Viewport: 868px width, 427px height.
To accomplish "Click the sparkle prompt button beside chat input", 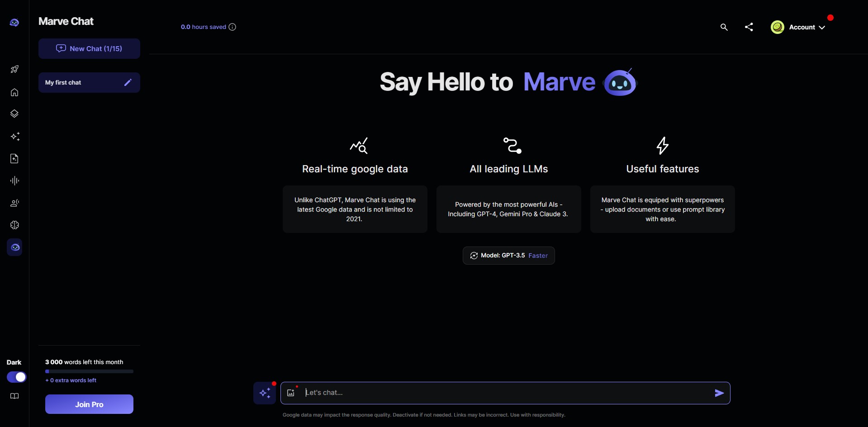I will point(265,393).
